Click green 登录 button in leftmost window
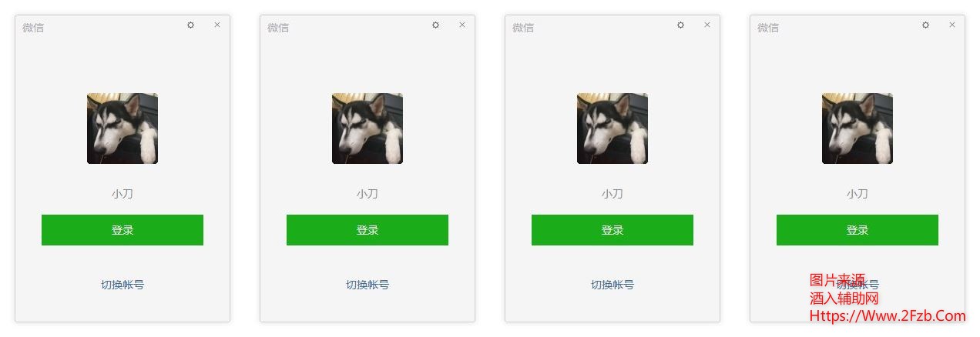Image resolution: width=980 pixels, height=337 pixels. (123, 230)
